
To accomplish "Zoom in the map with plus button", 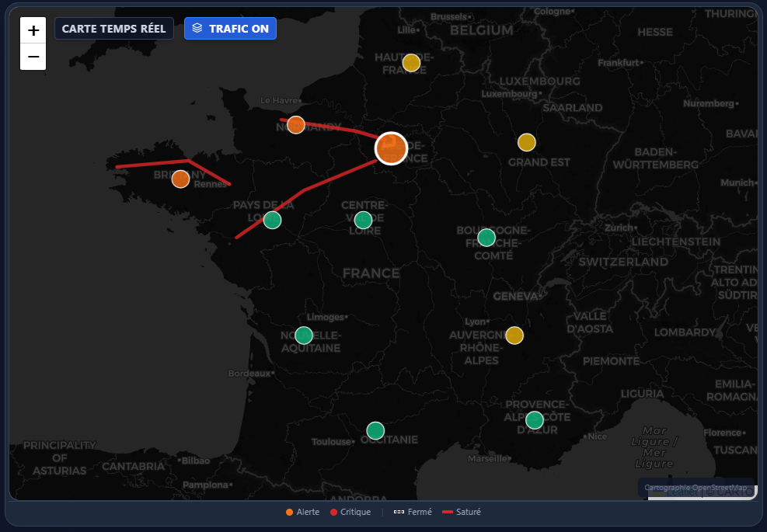I will click(33, 30).
